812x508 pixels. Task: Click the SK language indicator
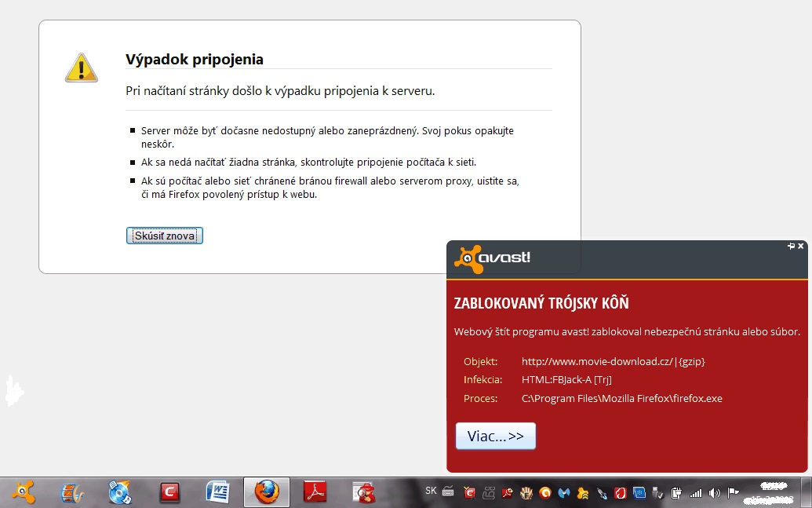click(x=431, y=491)
